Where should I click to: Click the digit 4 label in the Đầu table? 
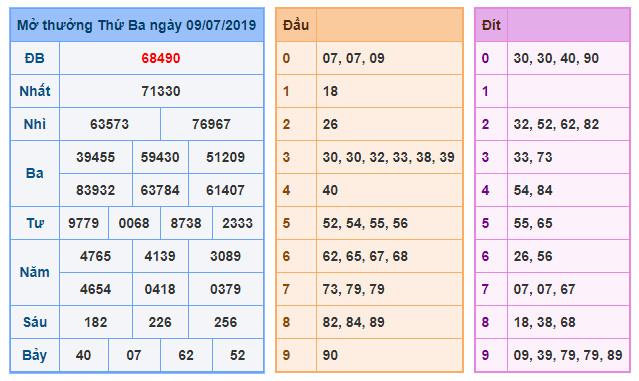[x=286, y=190]
